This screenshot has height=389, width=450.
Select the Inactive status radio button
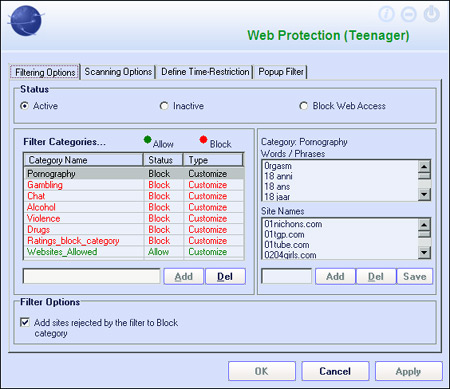[x=164, y=106]
